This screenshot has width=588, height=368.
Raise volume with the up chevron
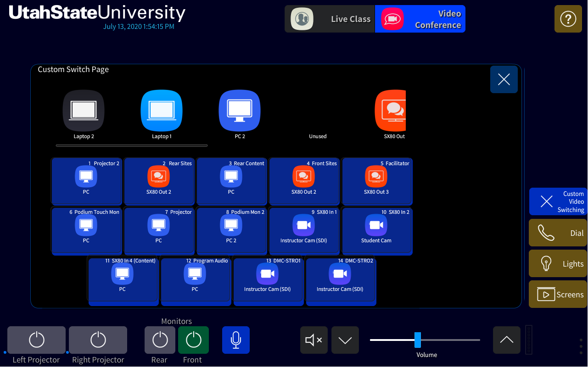(506, 340)
